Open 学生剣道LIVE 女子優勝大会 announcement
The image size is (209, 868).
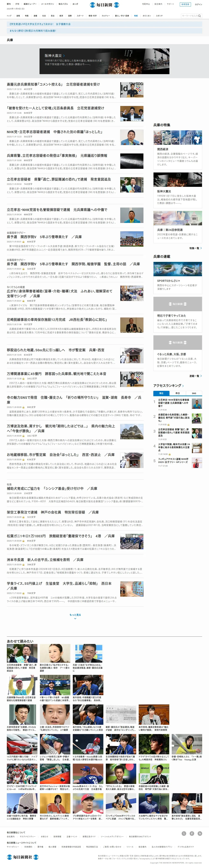coord(104,24)
